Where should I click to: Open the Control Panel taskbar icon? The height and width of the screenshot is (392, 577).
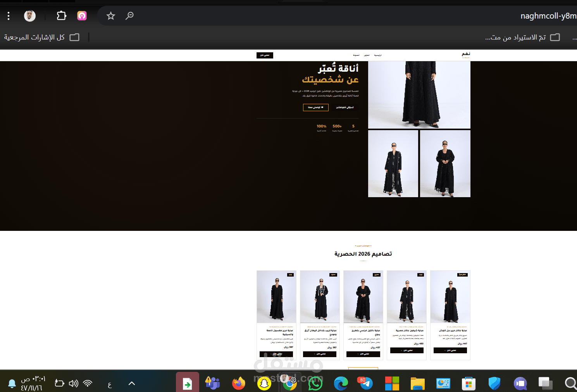point(443,383)
